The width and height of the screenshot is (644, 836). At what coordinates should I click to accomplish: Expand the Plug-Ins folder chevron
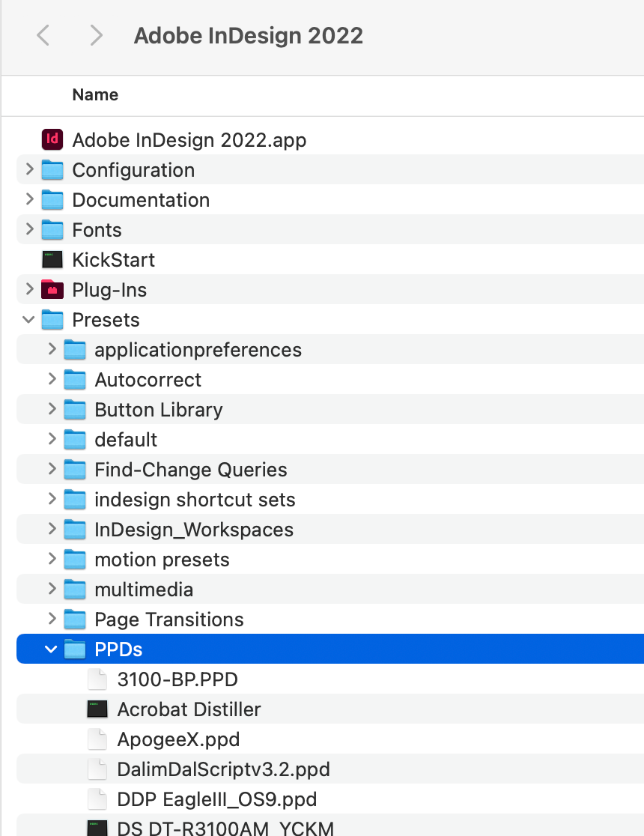click(x=29, y=289)
